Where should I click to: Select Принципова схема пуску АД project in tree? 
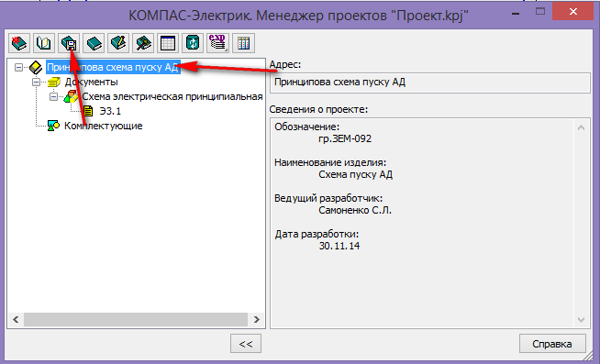(113, 67)
